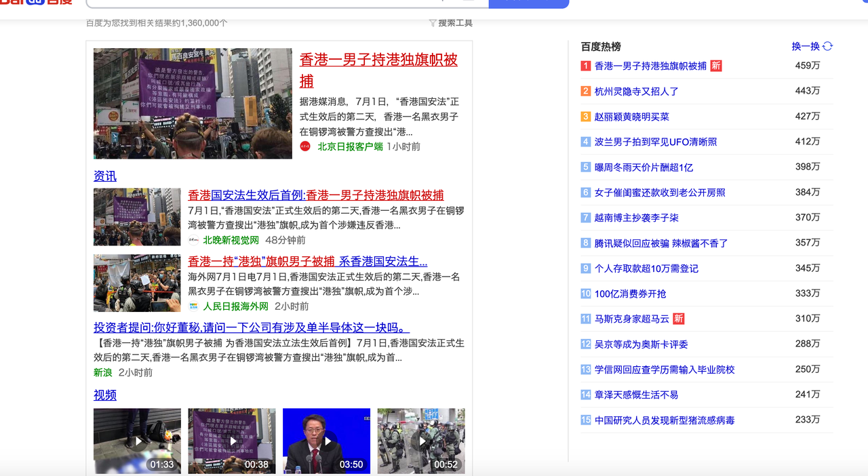Play the 00:52 riot police video
Screen dimensions: 868x476
click(x=420, y=441)
